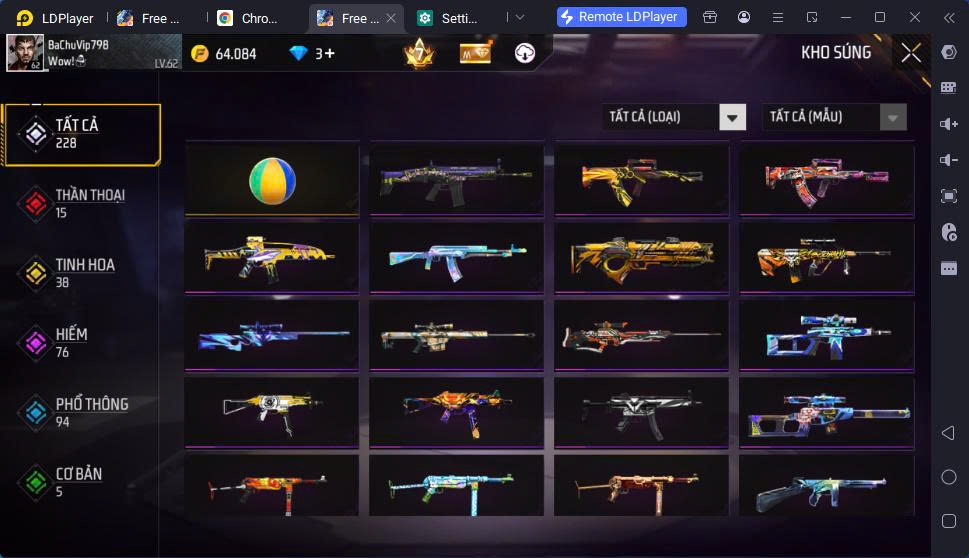This screenshot has height=558, width=969.
Task: Select the beach ball skin thumbnail
Action: coord(272,179)
